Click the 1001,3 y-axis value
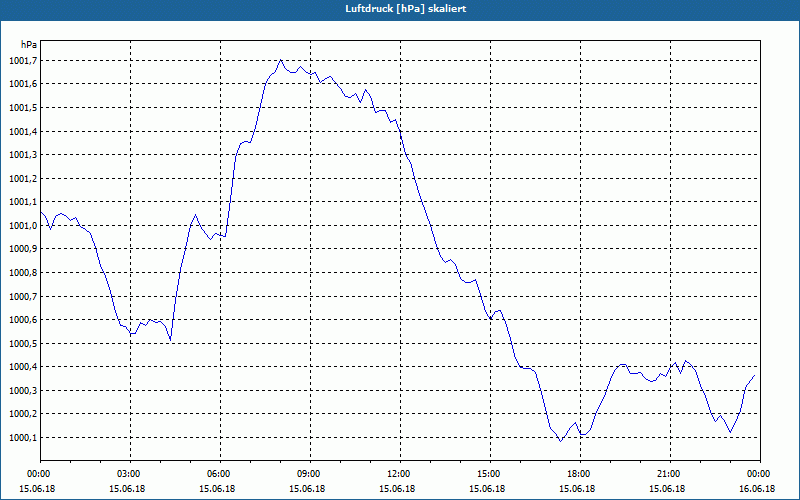Viewport: 800px width, 500px height. pyautogui.click(x=23, y=155)
